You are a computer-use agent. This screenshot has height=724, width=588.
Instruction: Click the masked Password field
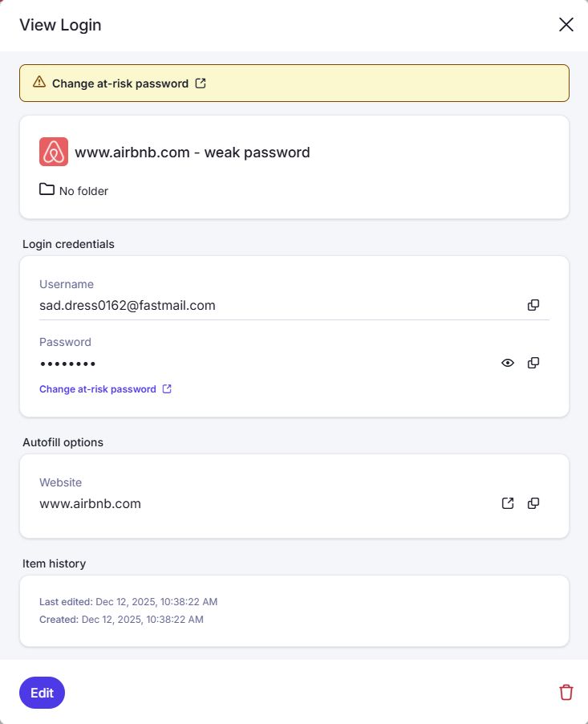point(160,363)
